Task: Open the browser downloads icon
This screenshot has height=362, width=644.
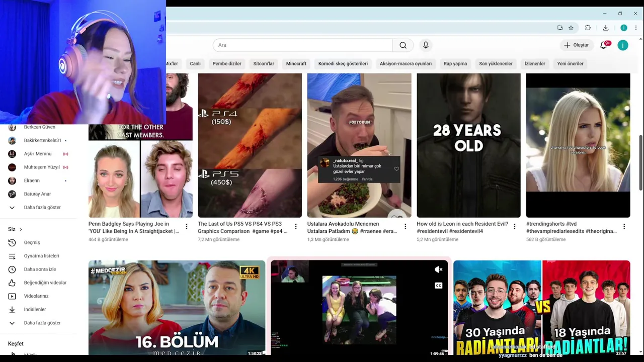Action: point(606,28)
